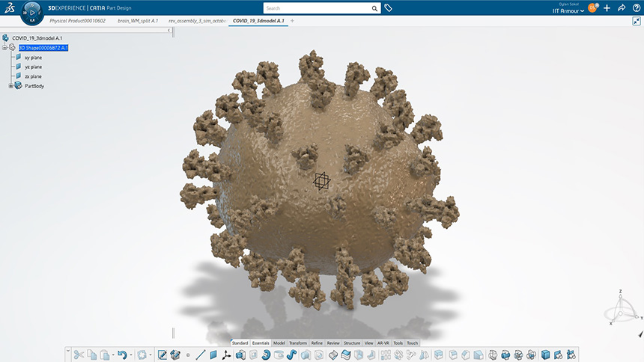Image resolution: width=644 pixels, height=362 pixels.
Task: Switch to brain_WM_split A.1 tab
Action: (x=138, y=21)
